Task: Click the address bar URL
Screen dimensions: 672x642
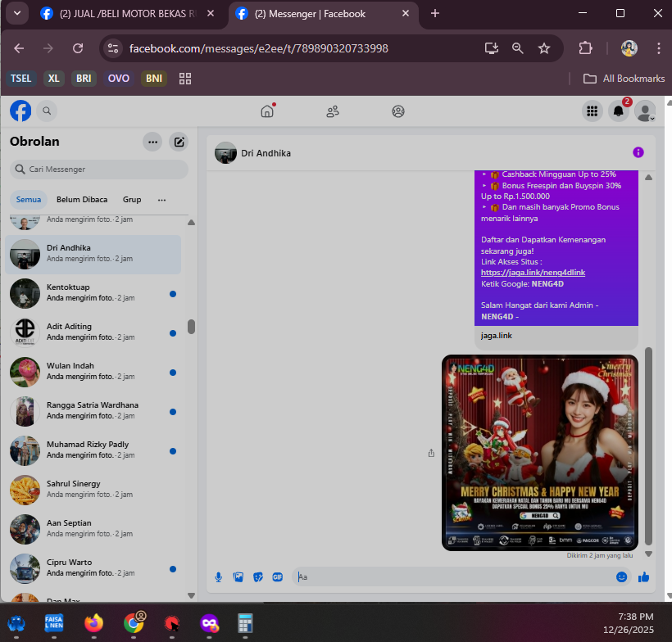Action: pos(258,48)
